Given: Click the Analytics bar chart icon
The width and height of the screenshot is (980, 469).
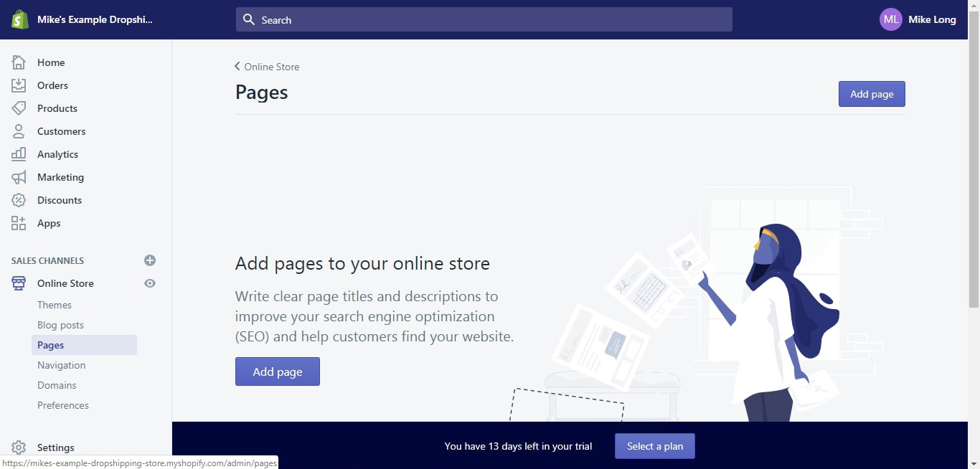Looking at the screenshot, I should pyautogui.click(x=19, y=154).
